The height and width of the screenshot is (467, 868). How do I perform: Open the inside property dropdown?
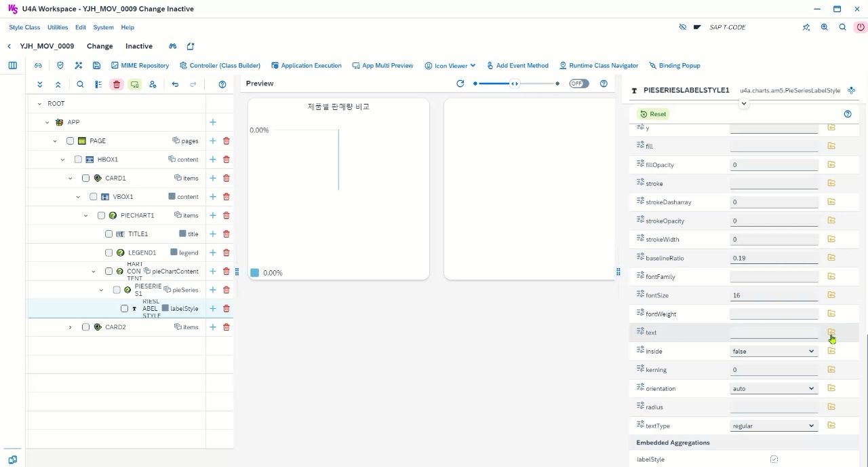(x=774, y=351)
